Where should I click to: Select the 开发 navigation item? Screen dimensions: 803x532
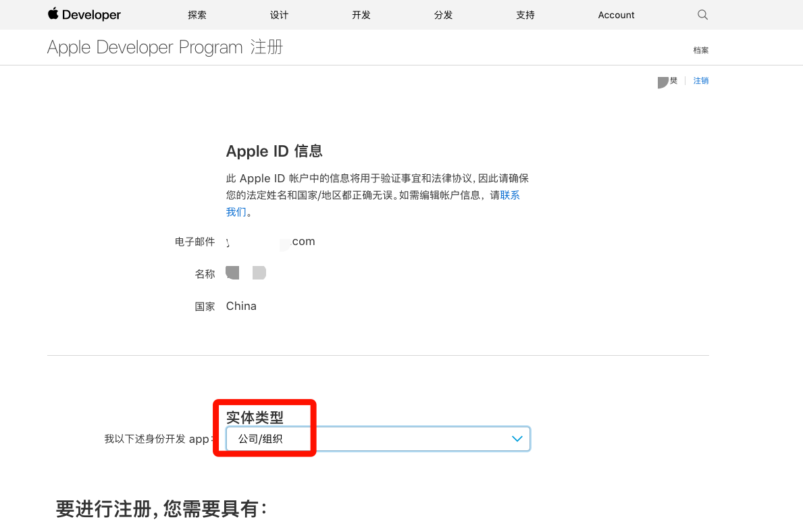coord(361,15)
